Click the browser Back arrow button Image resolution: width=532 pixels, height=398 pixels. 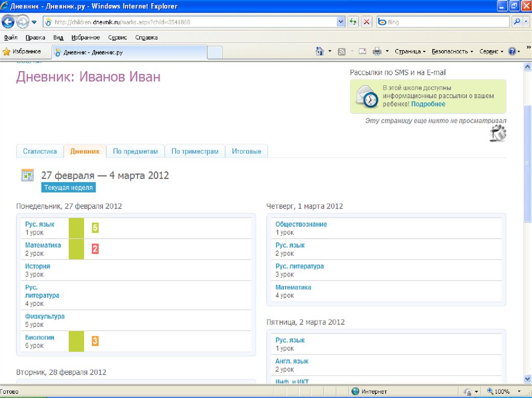pos(8,22)
